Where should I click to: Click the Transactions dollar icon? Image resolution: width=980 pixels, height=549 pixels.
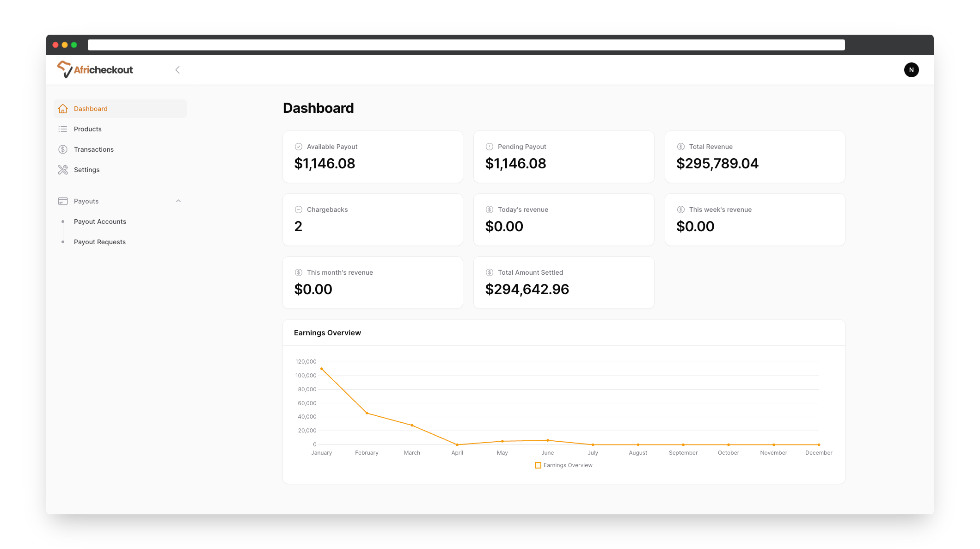point(63,149)
